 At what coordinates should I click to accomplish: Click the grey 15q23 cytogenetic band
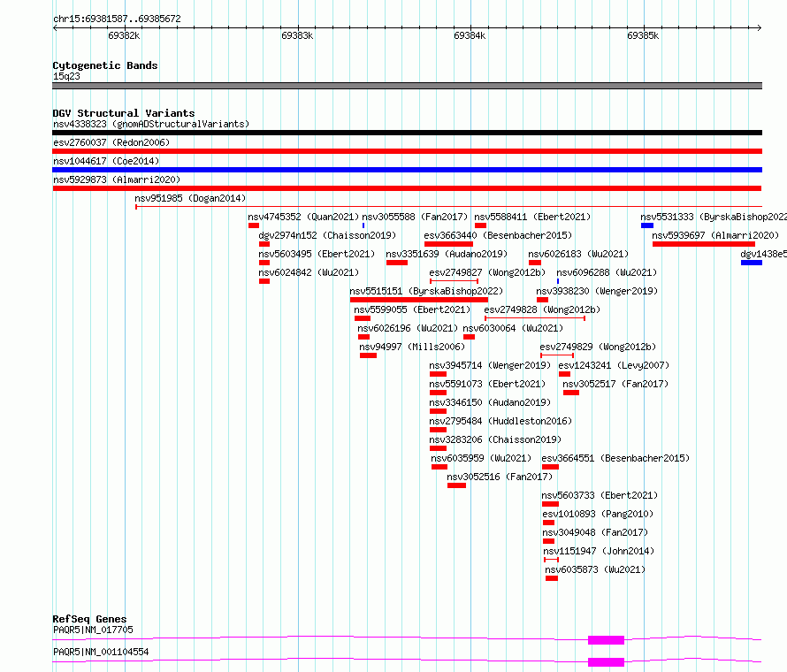pos(407,86)
